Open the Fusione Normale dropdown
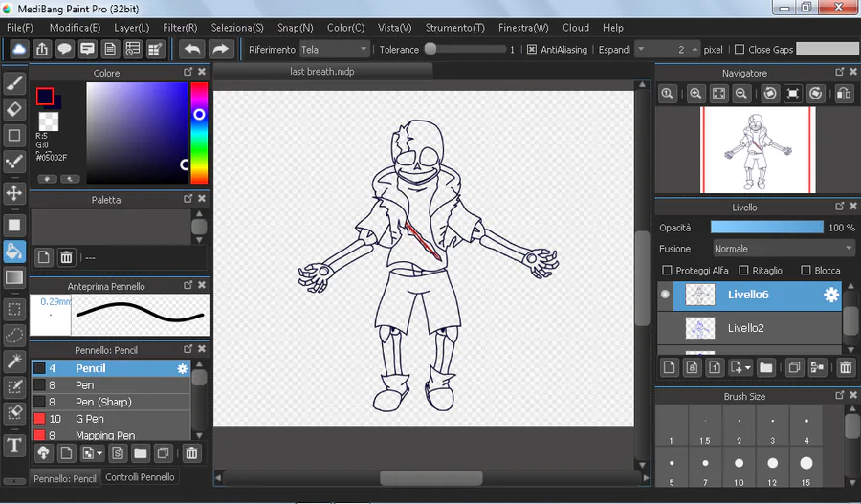This screenshot has width=861, height=504. pos(784,249)
